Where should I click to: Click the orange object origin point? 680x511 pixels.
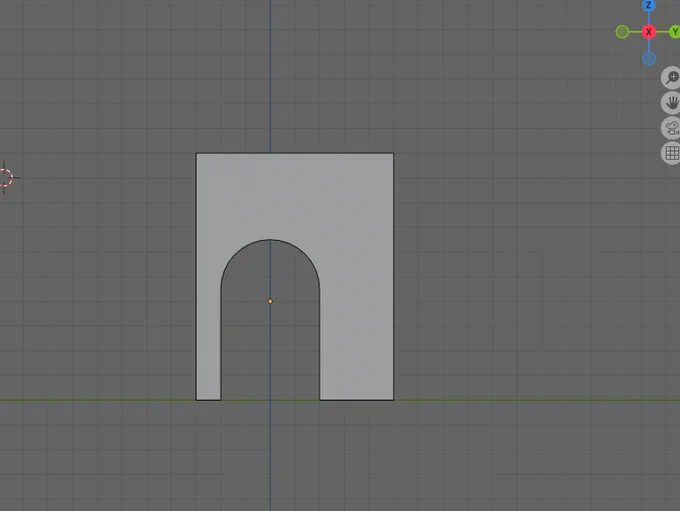[x=270, y=301]
